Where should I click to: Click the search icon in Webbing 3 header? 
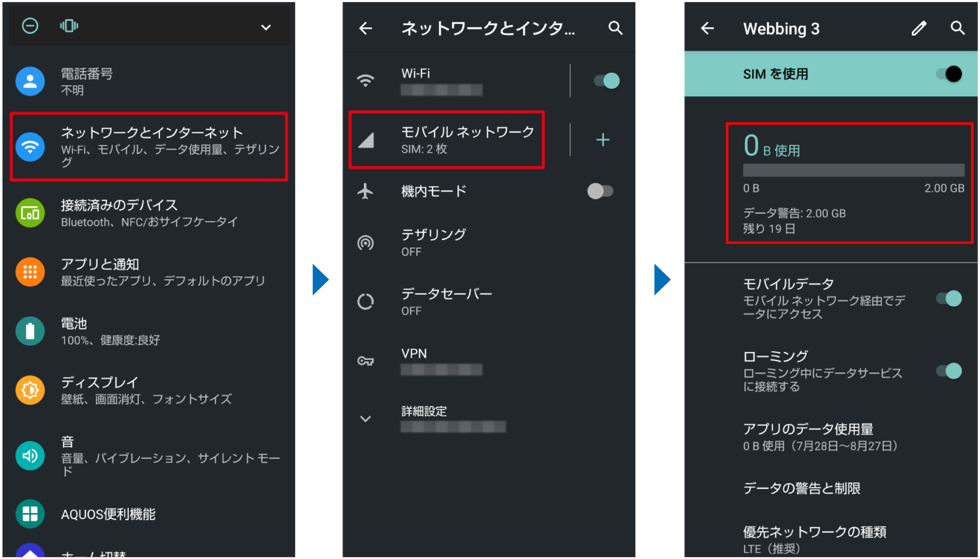(958, 28)
